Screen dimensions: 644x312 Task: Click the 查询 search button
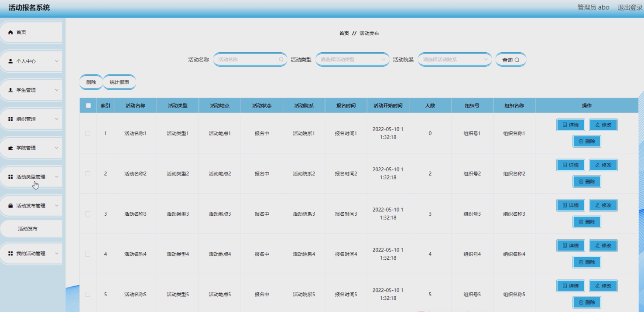(510, 60)
